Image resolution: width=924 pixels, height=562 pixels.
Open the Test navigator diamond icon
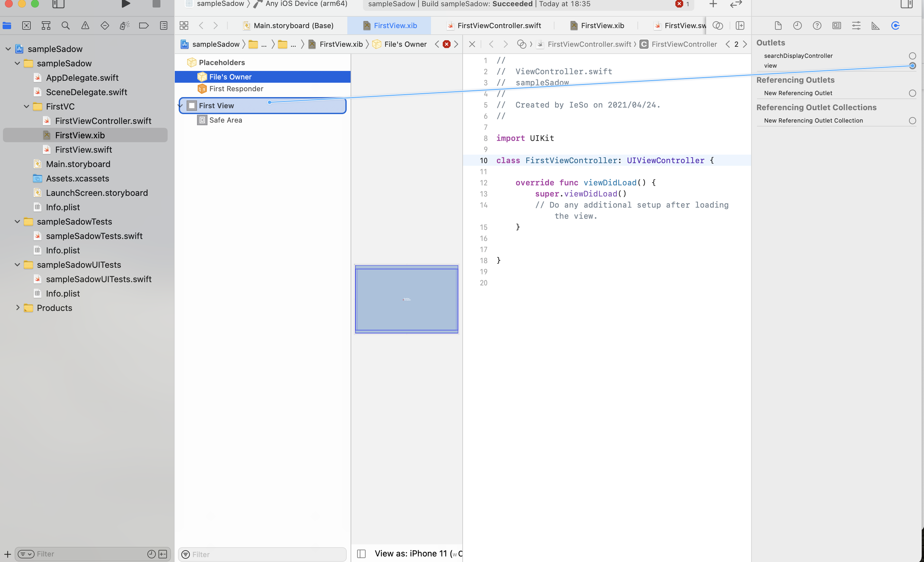(x=105, y=26)
